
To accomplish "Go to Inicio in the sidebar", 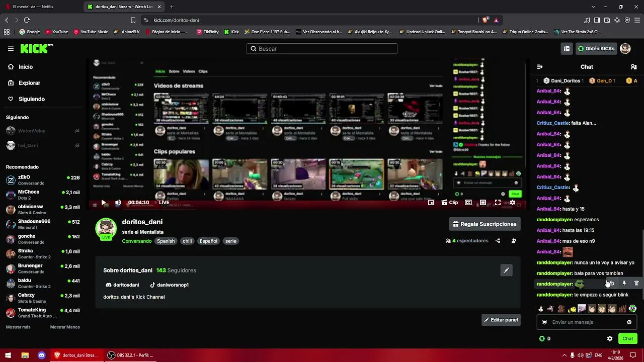I will point(26,67).
